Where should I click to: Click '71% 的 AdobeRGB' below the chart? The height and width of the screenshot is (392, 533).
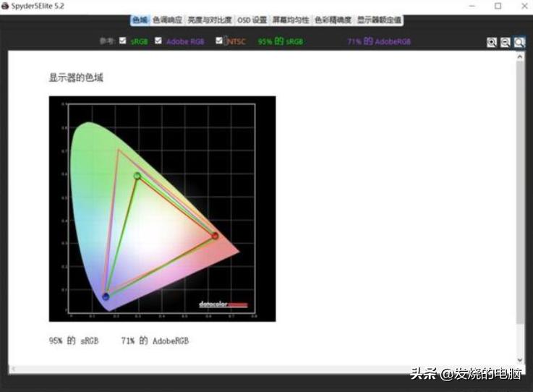click(155, 341)
